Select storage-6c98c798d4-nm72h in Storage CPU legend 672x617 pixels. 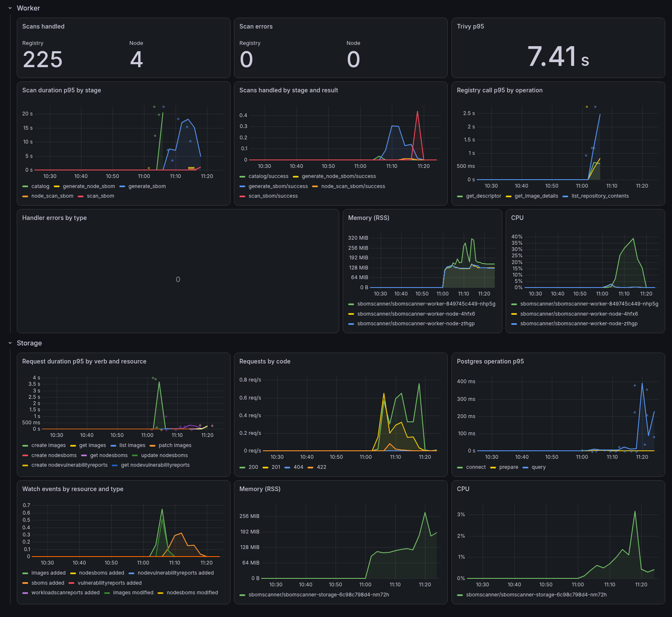(x=536, y=595)
